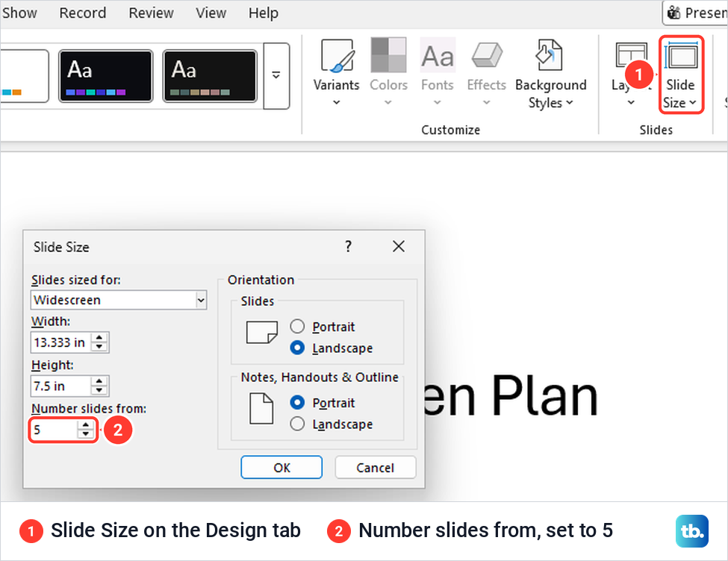Expand the Layout dropdown chevron
The width and height of the screenshot is (728, 561).
coord(631,102)
